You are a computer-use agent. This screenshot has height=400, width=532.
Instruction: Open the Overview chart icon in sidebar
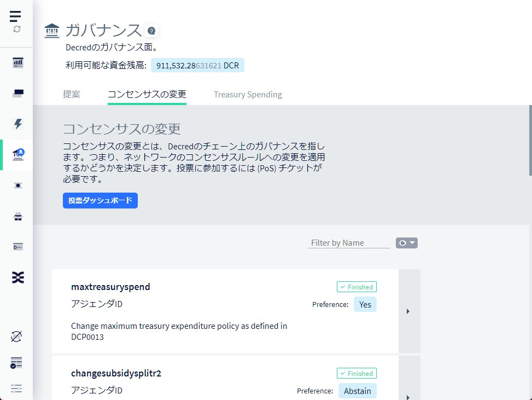(17, 63)
